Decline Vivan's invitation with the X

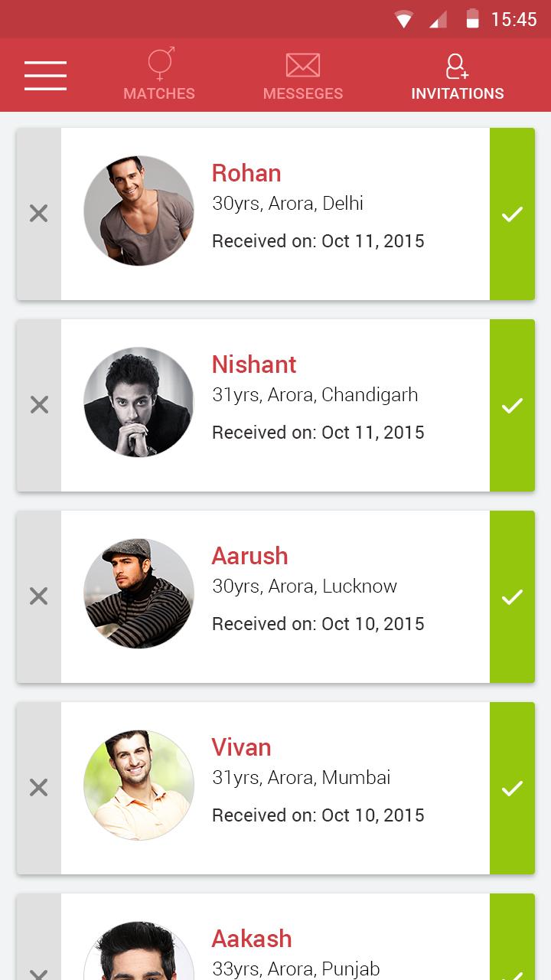pyautogui.click(x=39, y=788)
